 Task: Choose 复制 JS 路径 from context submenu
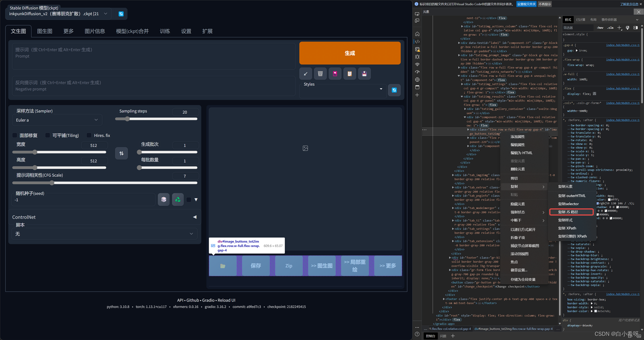pos(572,212)
